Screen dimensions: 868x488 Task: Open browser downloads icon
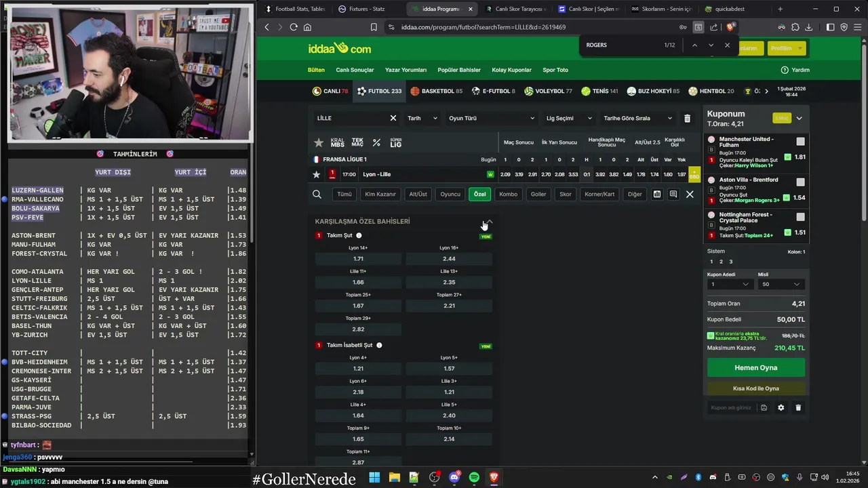[x=808, y=27]
